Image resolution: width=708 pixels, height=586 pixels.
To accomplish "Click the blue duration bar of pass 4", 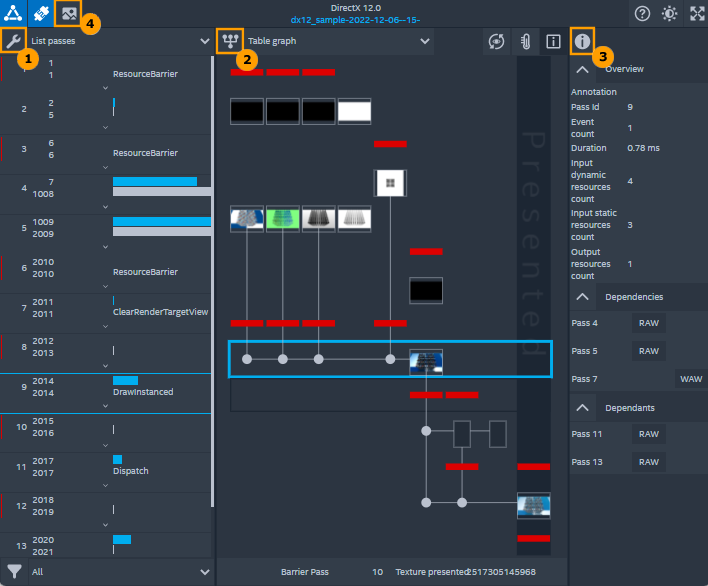I will tap(155, 181).
